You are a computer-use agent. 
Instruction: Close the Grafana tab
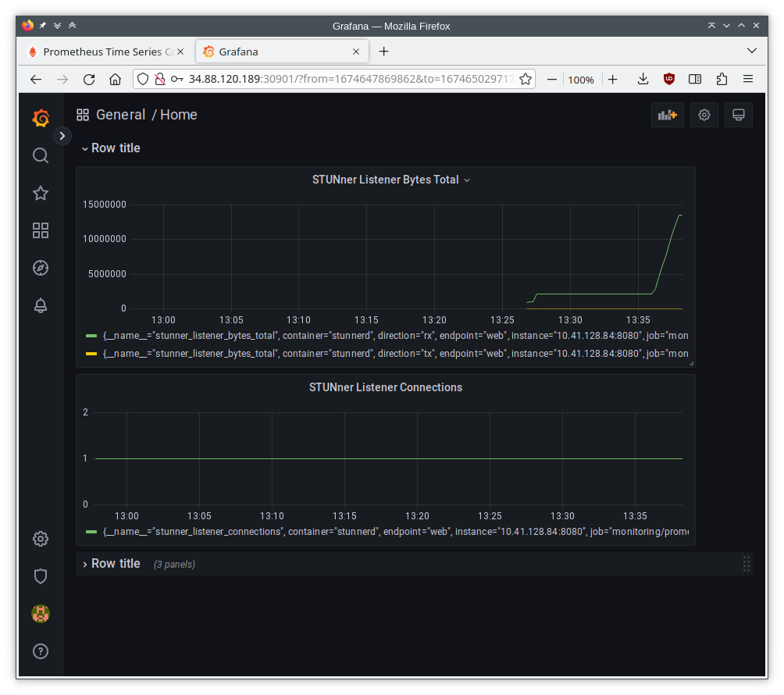(356, 52)
